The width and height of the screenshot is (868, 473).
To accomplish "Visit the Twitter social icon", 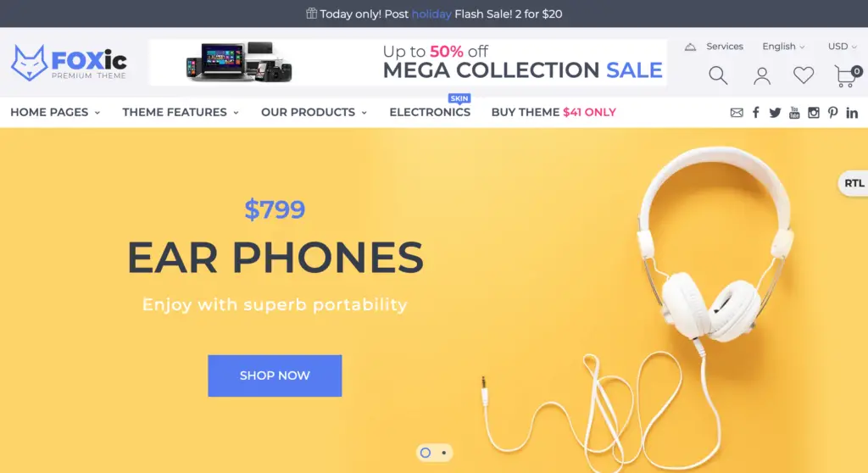I will coord(775,113).
